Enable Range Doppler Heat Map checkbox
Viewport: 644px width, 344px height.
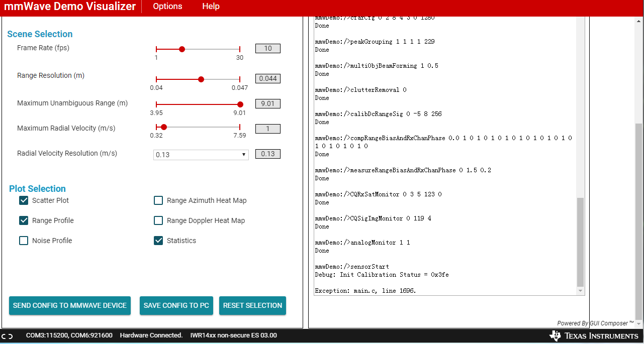pyautogui.click(x=158, y=220)
